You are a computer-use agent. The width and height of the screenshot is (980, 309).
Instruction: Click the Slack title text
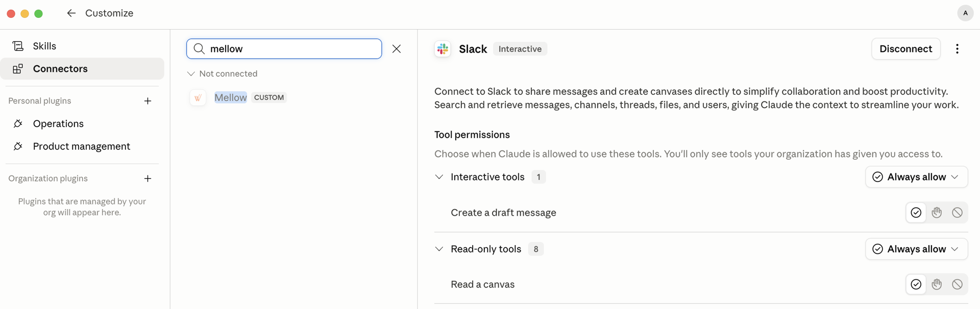coord(473,49)
